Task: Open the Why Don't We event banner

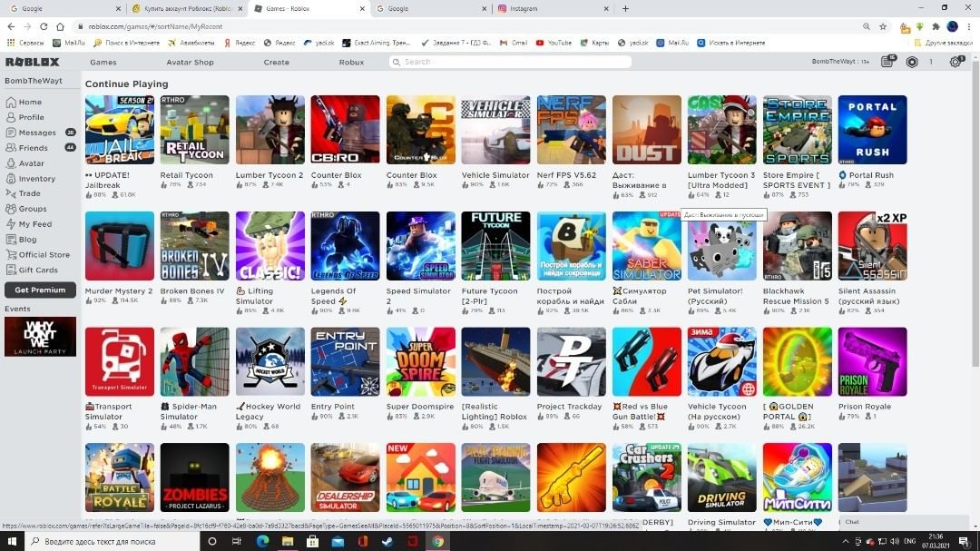Action: coord(40,337)
